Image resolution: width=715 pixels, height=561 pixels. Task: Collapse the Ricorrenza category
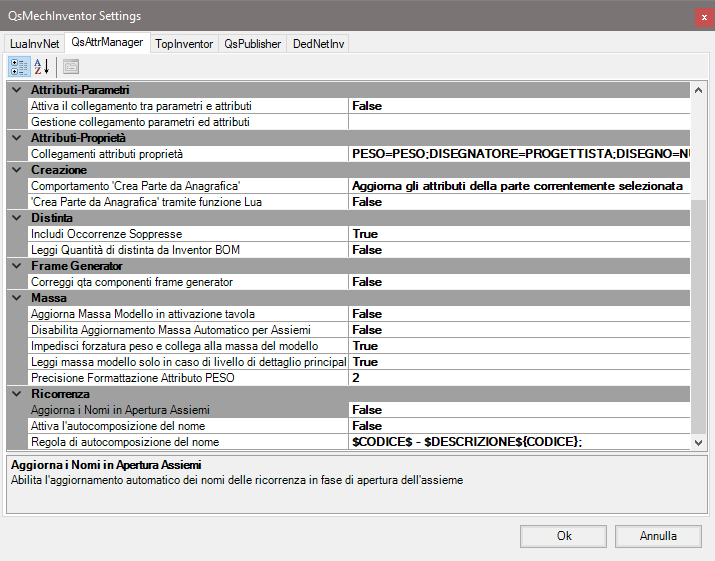tap(17, 394)
